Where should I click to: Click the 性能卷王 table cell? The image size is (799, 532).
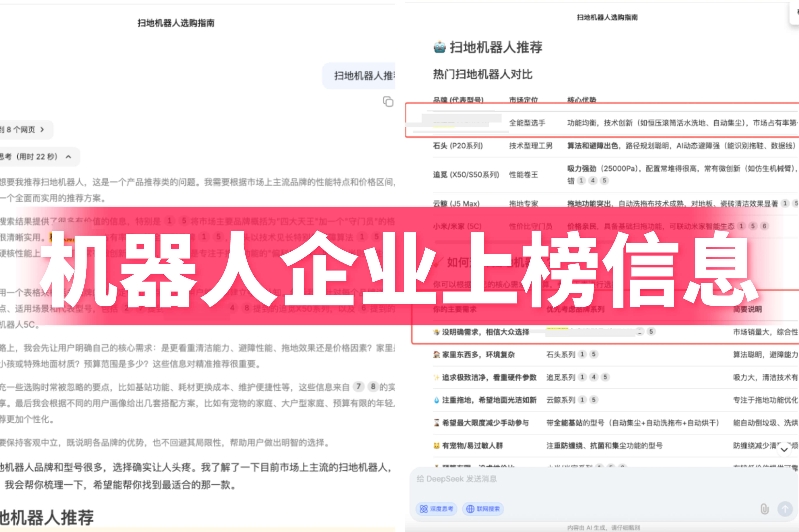[x=524, y=175]
